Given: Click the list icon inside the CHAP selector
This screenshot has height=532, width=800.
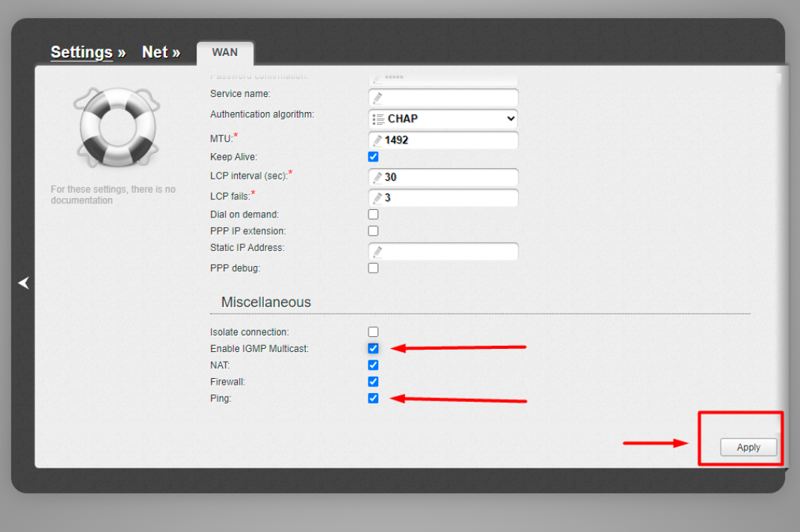Looking at the screenshot, I should point(380,118).
